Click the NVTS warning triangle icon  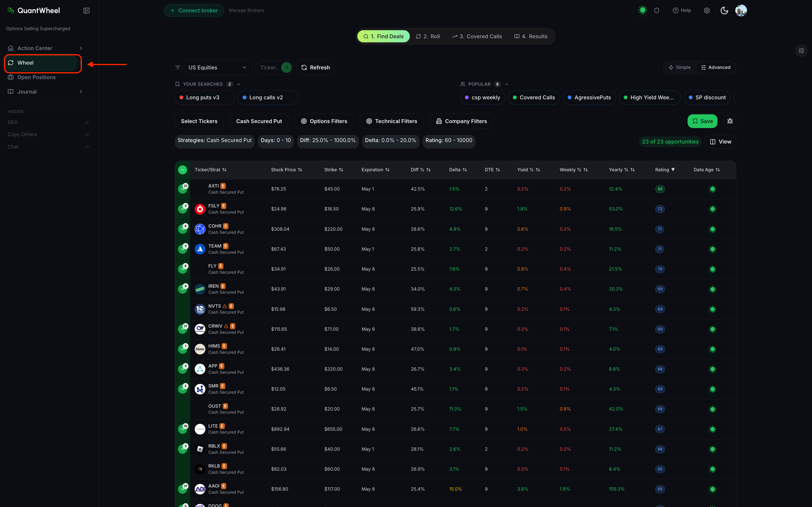225,306
